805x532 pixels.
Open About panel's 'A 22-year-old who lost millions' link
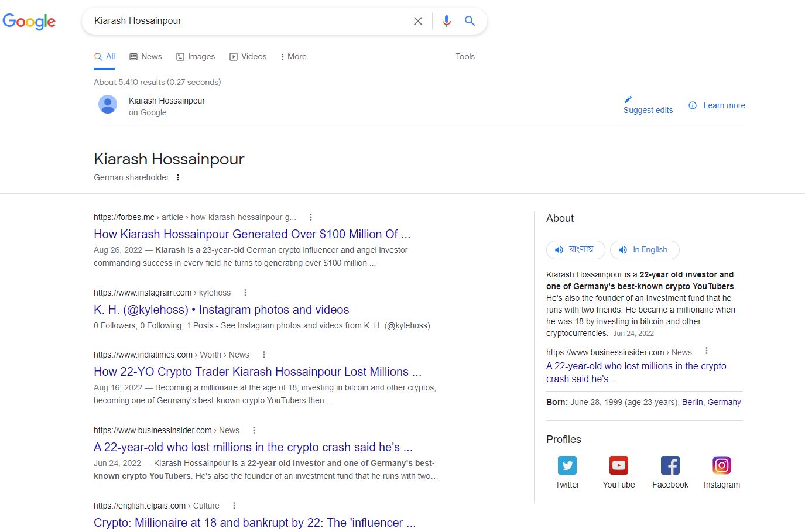[x=636, y=372]
